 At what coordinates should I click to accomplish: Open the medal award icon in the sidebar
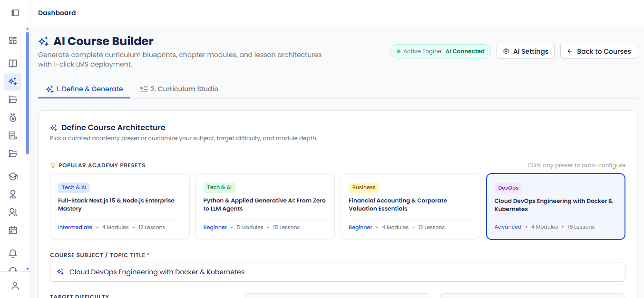click(13, 117)
